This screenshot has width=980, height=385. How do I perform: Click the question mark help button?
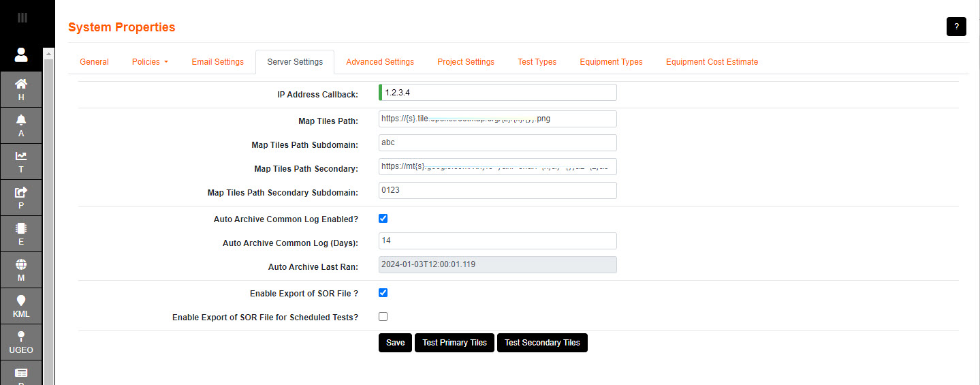click(956, 27)
